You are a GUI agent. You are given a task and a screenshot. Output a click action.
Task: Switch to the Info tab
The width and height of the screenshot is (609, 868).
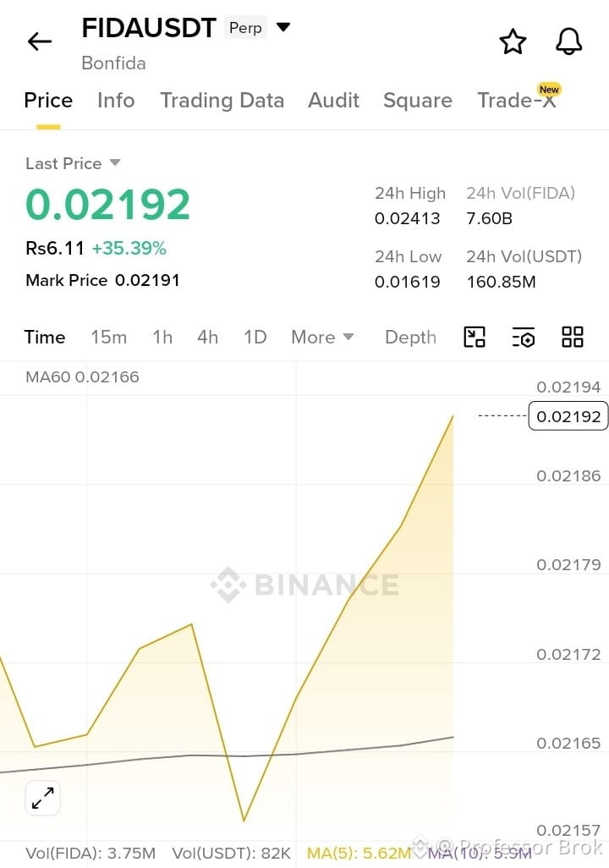tap(116, 100)
